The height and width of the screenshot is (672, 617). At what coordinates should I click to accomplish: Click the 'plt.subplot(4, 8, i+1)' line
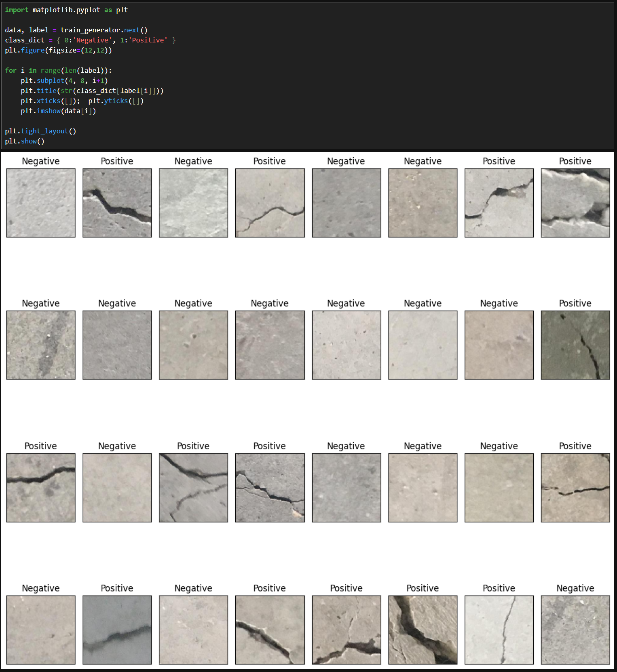coord(64,80)
